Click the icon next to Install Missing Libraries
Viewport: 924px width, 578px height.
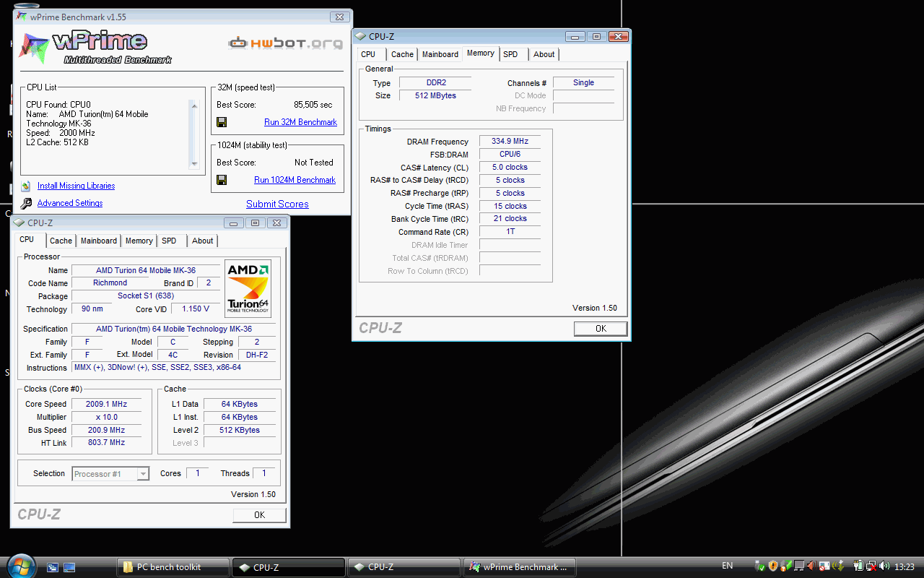pos(26,186)
